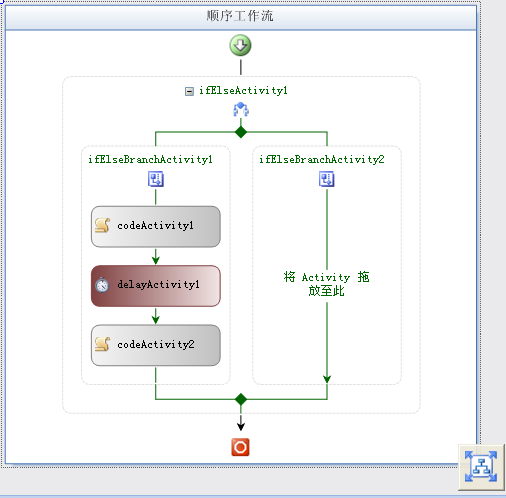The width and height of the screenshot is (506, 498).
Task: Click the ifElseBranchActivity2 branch icon
Action: (327, 179)
